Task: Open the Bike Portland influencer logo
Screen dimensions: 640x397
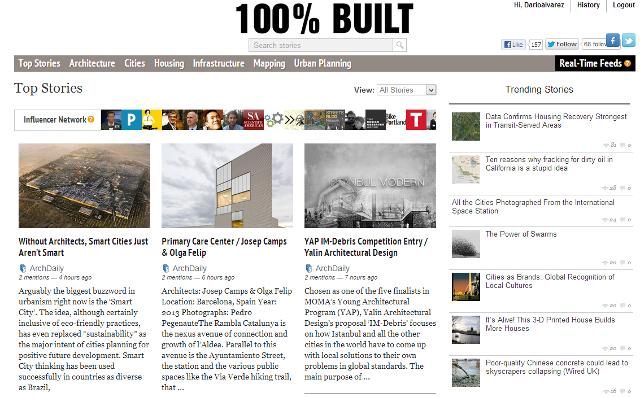Action: tap(396, 120)
